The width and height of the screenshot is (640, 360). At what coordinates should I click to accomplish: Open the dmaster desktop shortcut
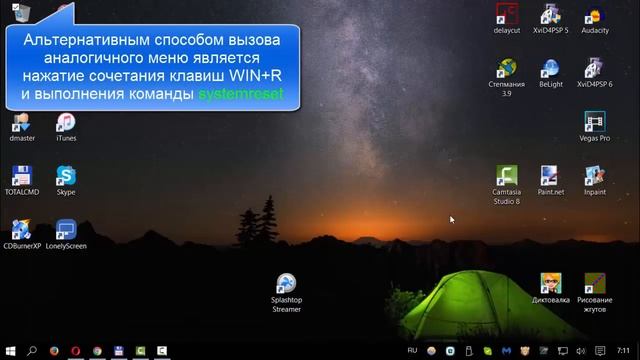tap(22, 126)
